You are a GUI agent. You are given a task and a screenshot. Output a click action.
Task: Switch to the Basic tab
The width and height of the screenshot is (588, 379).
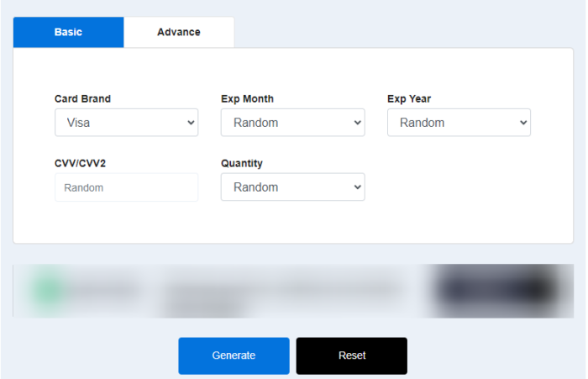tap(68, 32)
